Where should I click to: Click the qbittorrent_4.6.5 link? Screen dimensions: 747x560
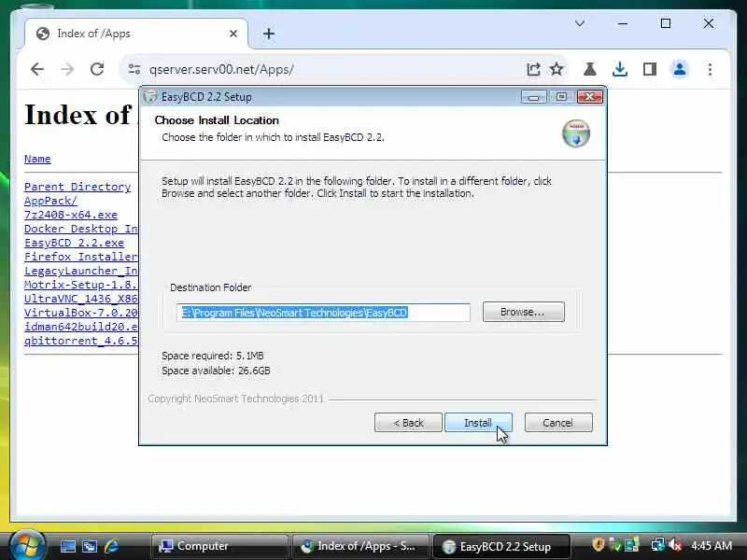pyautogui.click(x=81, y=341)
